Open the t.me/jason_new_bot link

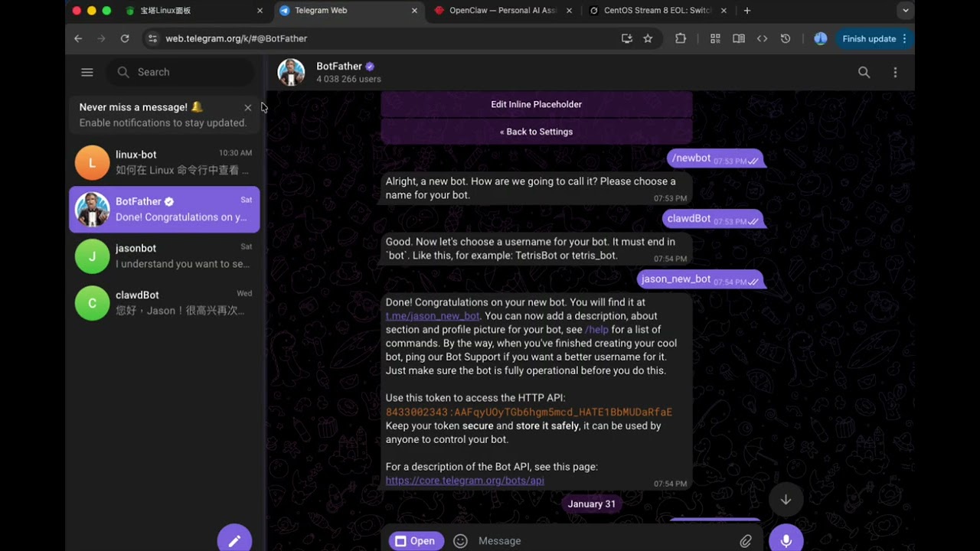coord(433,316)
